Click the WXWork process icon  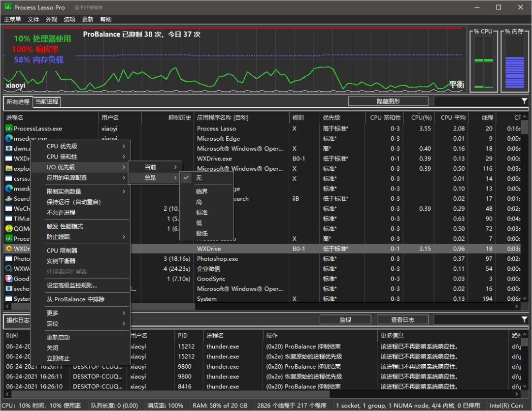tap(9, 269)
